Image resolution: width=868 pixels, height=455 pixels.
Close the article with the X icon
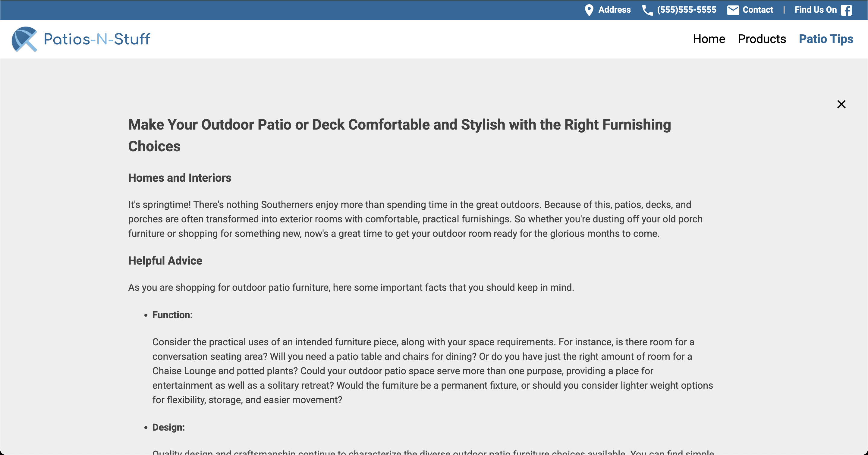(841, 104)
